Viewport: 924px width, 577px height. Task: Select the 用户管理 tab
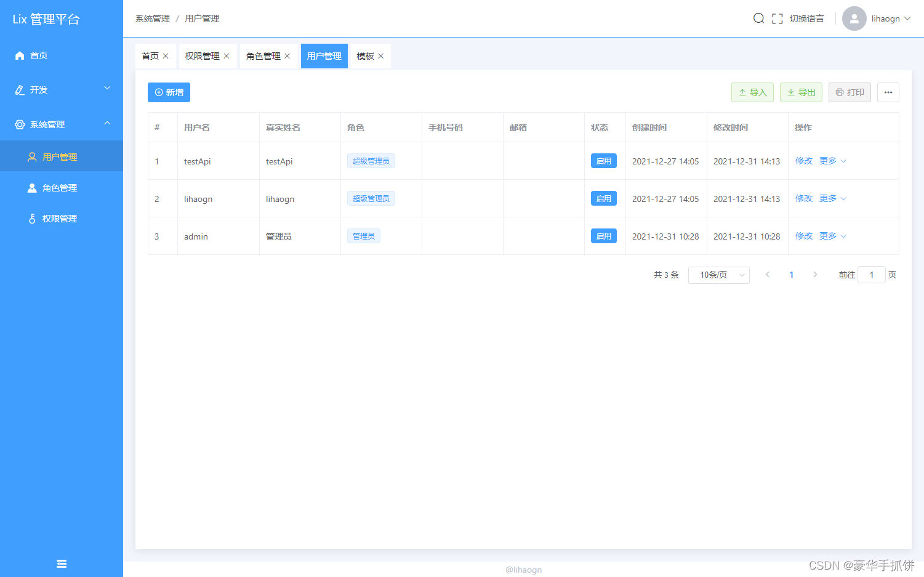click(x=324, y=56)
